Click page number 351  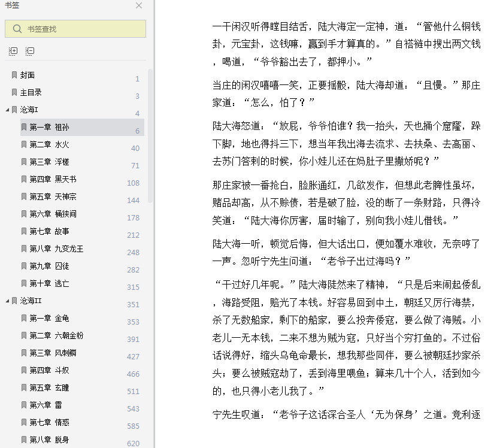(134, 304)
